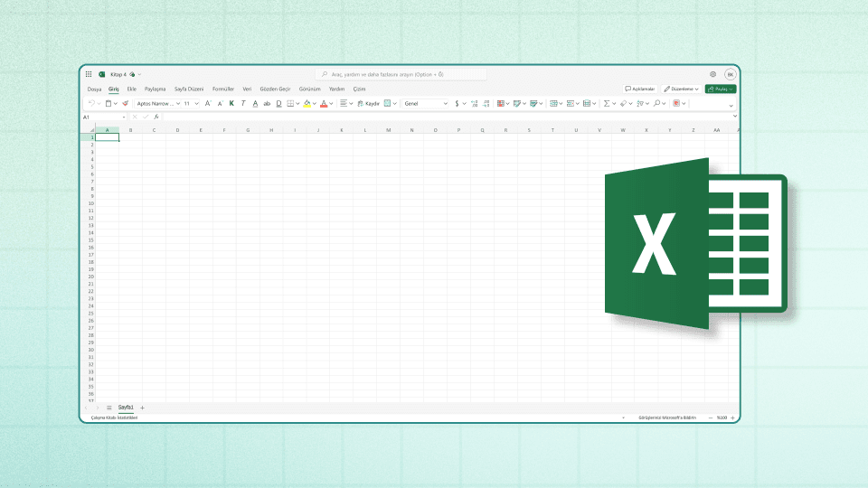Click the Açıklamalar comments button
This screenshot has width=868, height=488.
point(640,89)
